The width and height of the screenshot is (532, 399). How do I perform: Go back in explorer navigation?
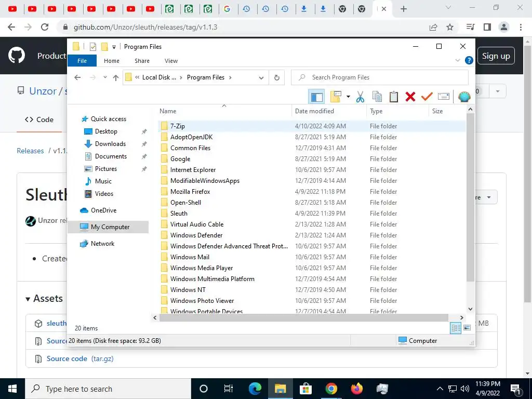click(x=77, y=77)
